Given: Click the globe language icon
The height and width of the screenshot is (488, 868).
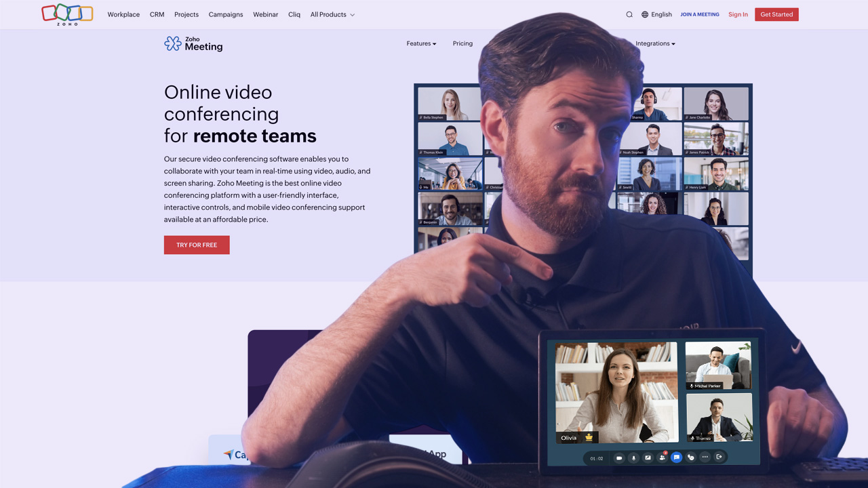Looking at the screenshot, I should coord(645,14).
